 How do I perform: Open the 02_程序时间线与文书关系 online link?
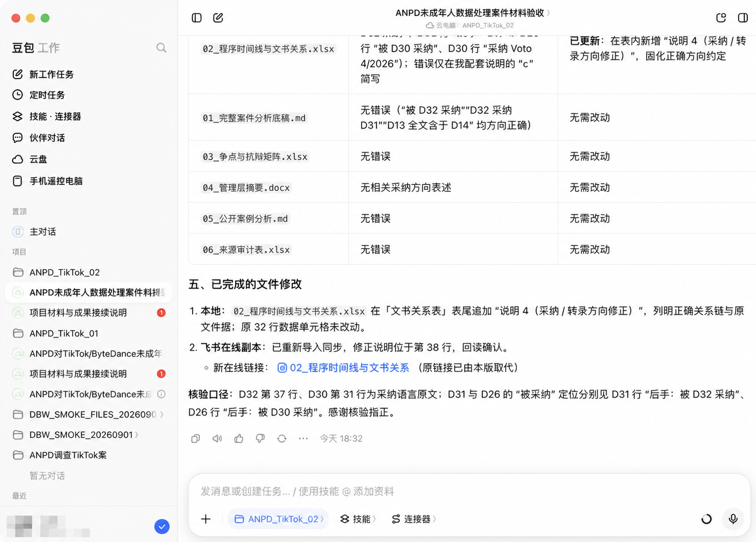[343, 368]
